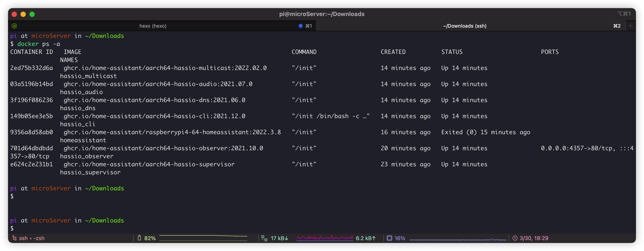Open a new tab with the plus icon
The height and width of the screenshot is (251, 644).
(630, 26)
